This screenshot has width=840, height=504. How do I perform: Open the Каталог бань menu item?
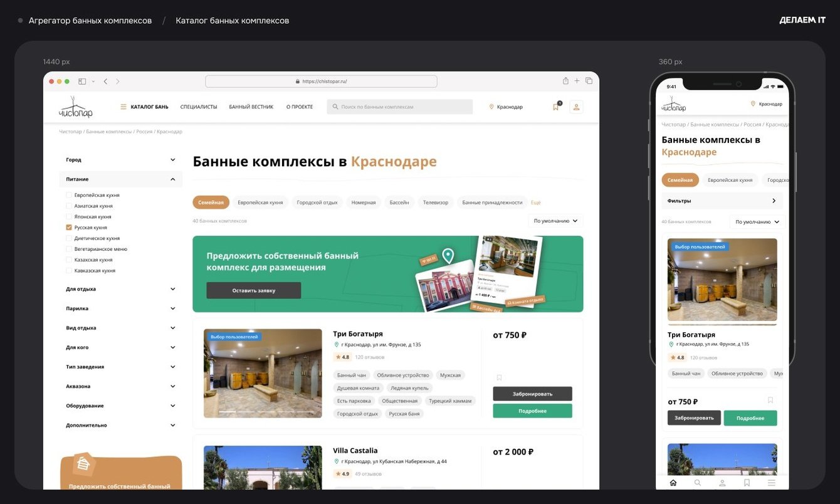[x=149, y=107]
